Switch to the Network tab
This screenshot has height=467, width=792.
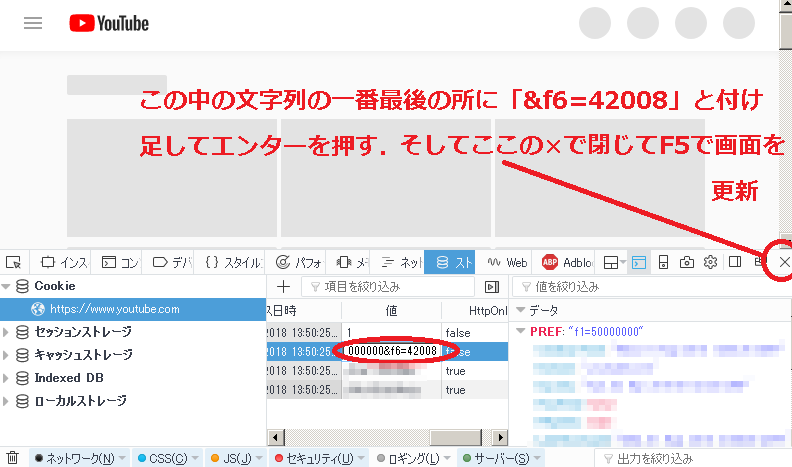pyautogui.click(x=402, y=263)
